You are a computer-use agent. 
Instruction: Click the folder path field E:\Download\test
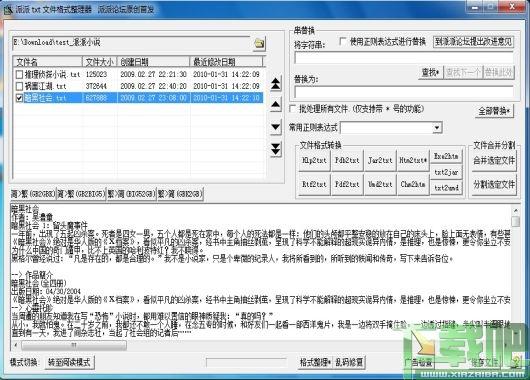131,43
